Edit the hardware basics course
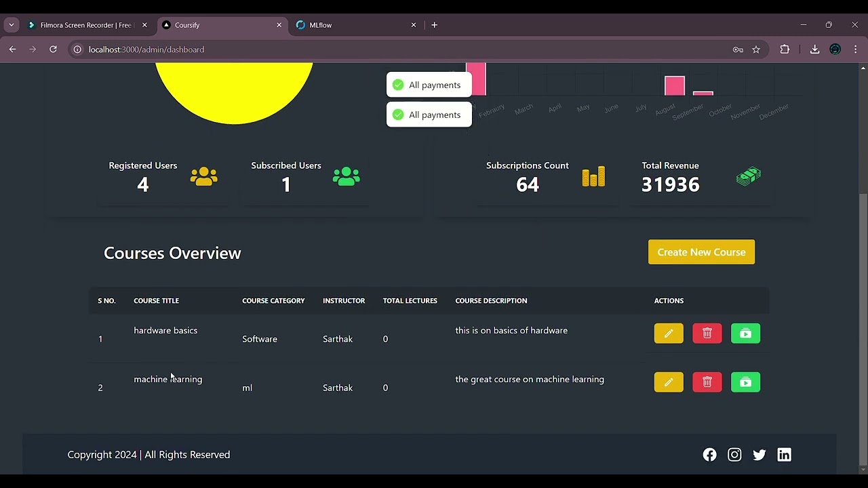Image resolution: width=868 pixels, height=488 pixels. point(669,333)
